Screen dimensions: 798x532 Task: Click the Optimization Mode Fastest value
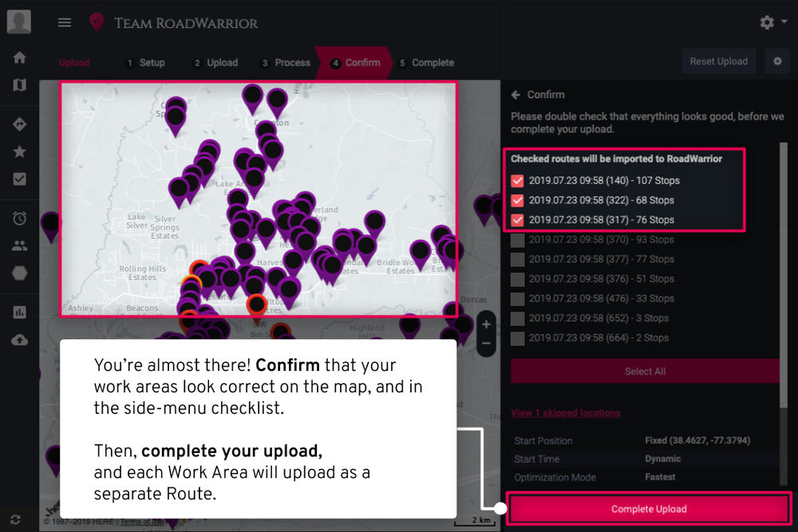[x=660, y=477]
